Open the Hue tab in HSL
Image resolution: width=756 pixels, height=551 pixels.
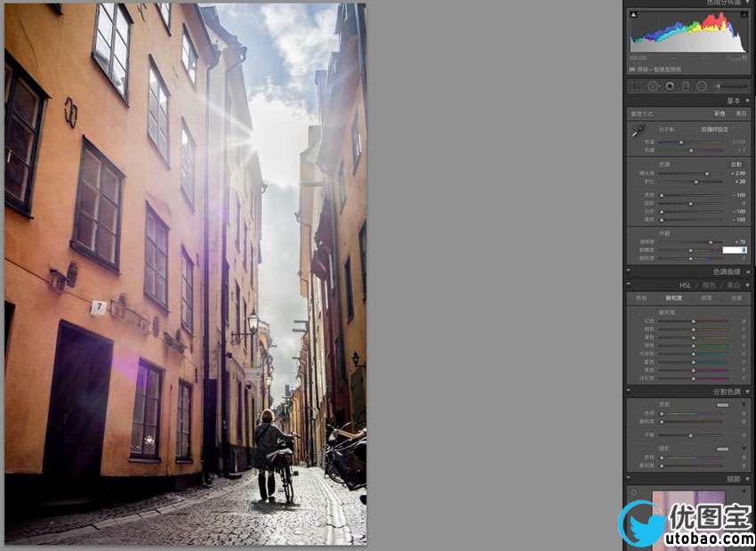(x=641, y=298)
